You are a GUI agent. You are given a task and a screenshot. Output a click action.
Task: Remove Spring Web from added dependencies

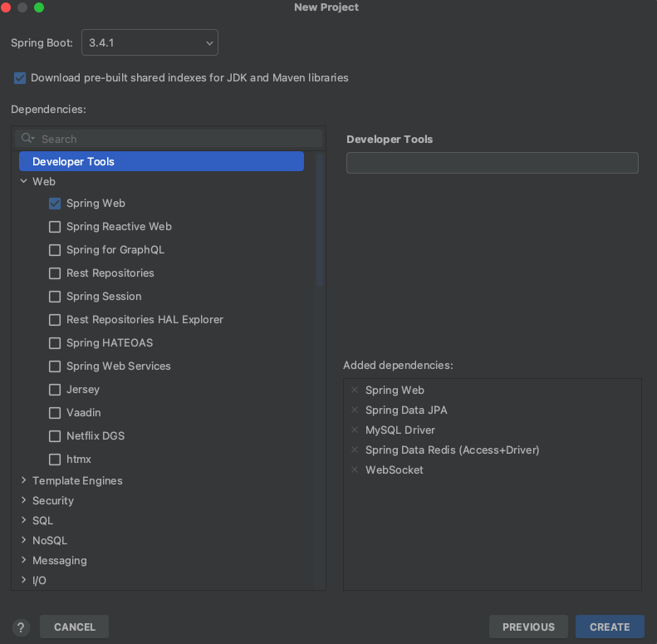(355, 390)
